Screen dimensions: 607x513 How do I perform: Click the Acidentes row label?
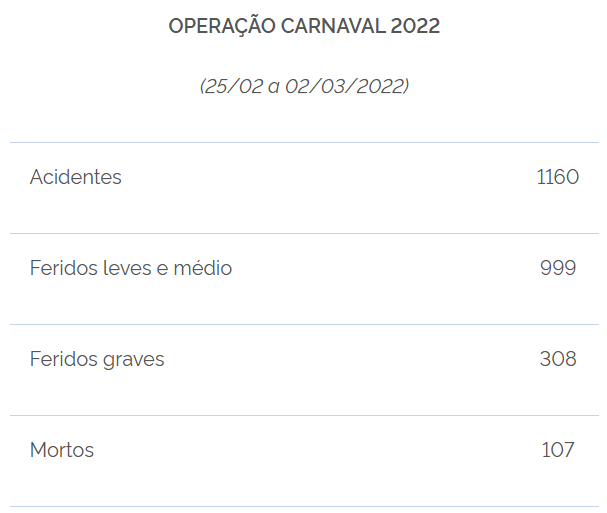pyautogui.click(x=76, y=177)
